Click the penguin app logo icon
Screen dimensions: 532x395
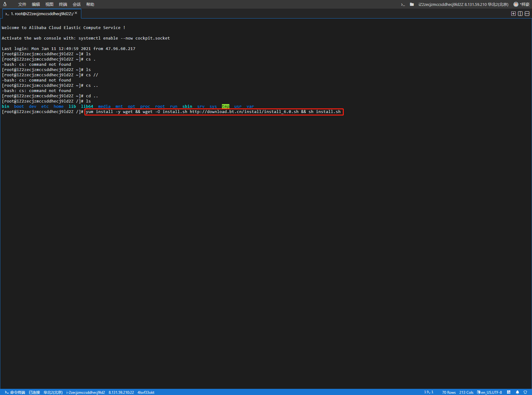point(5,4)
